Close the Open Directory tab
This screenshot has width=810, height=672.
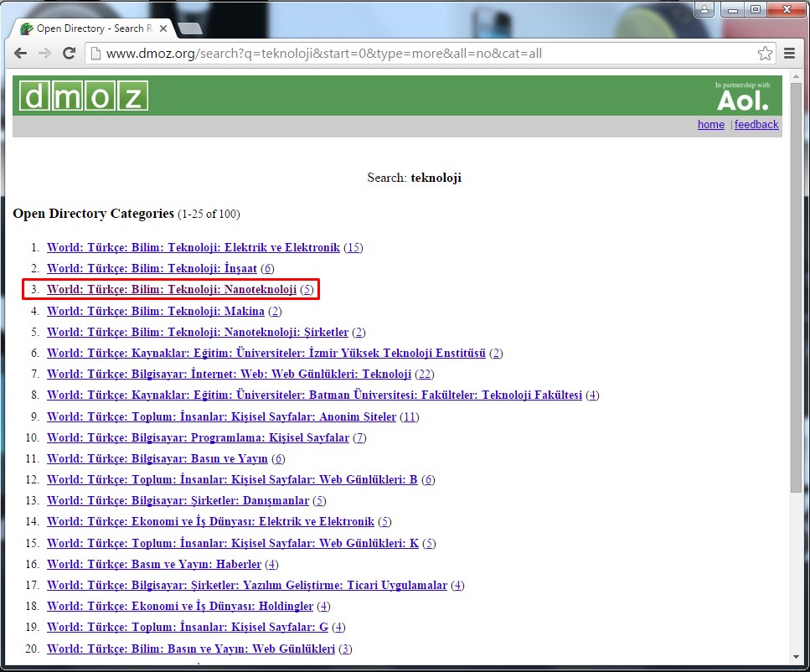coord(163,28)
